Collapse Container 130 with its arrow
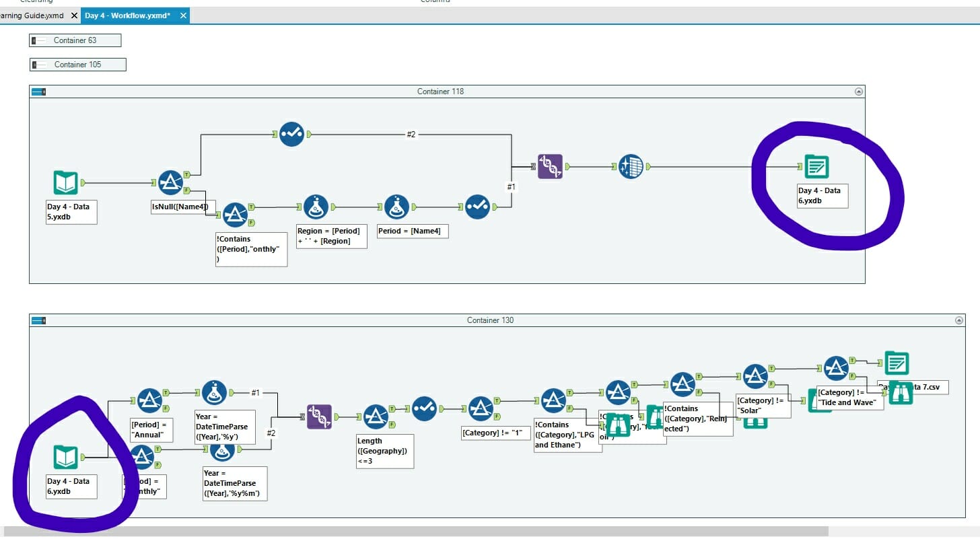Screen dimensions: 980x541 coord(958,320)
